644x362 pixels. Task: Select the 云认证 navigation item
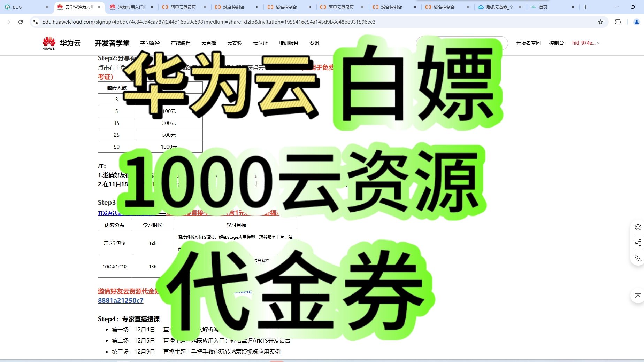[260, 43]
